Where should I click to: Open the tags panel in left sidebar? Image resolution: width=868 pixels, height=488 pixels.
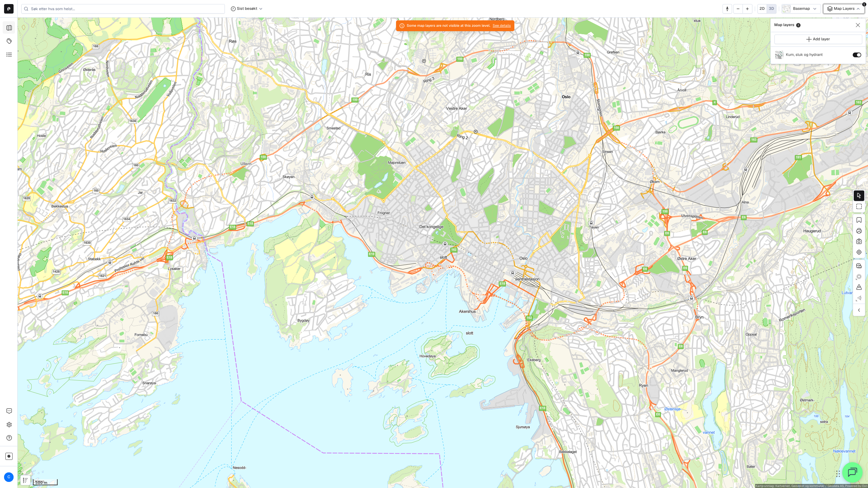pos(9,41)
